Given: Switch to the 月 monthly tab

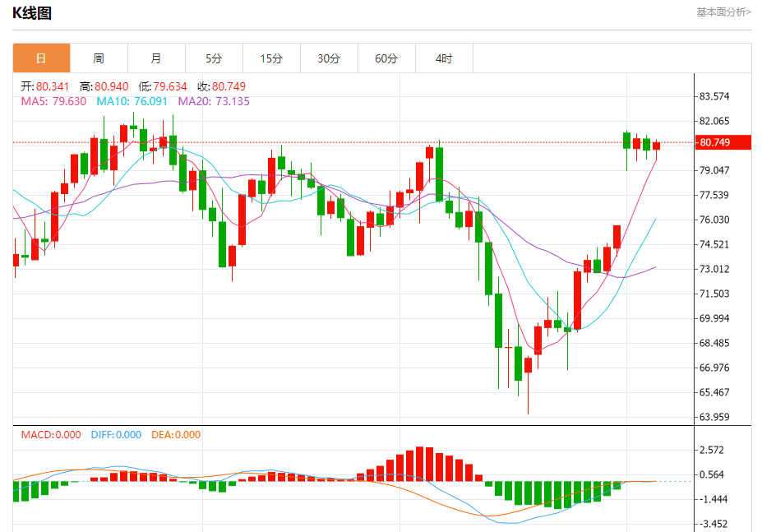Looking at the screenshot, I should [x=156, y=58].
